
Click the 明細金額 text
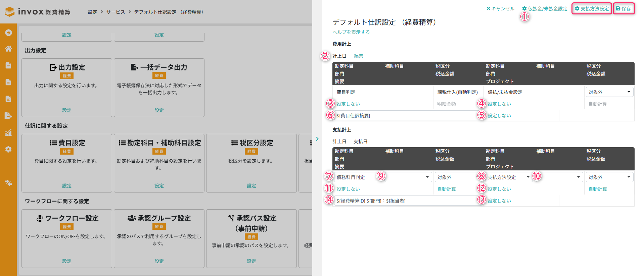pos(447,104)
